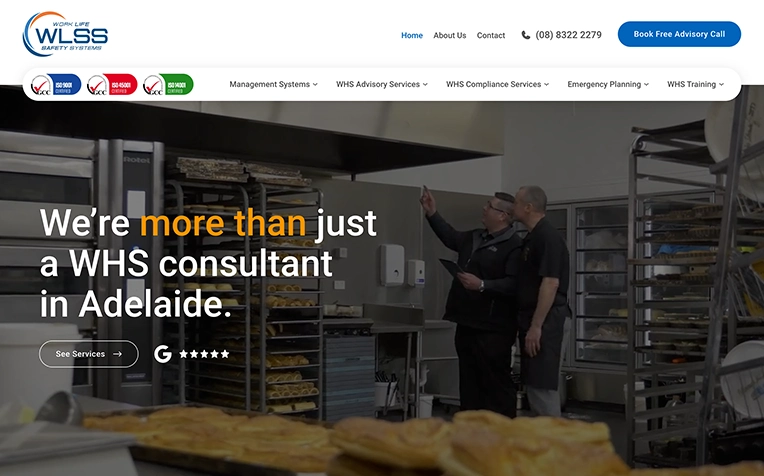Open the Contact page
Viewport: 764px width, 476px height.
[x=491, y=35]
